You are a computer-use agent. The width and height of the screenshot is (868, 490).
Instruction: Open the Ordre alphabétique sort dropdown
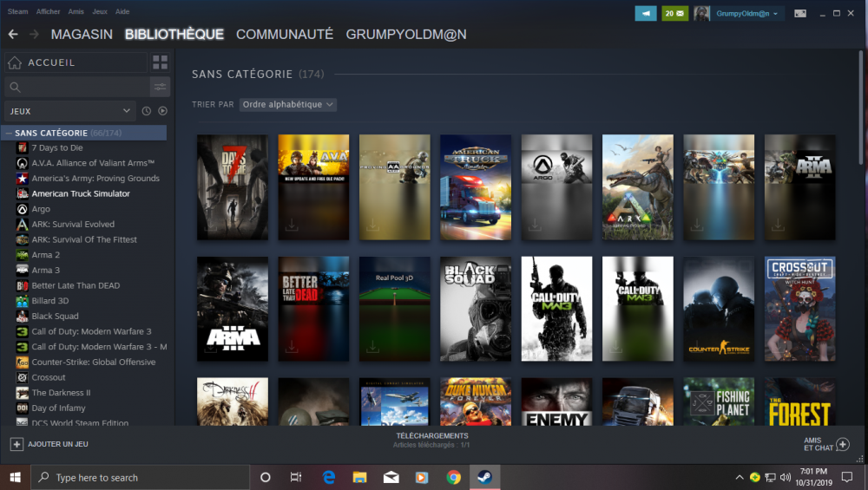click(x=288, y=105)
